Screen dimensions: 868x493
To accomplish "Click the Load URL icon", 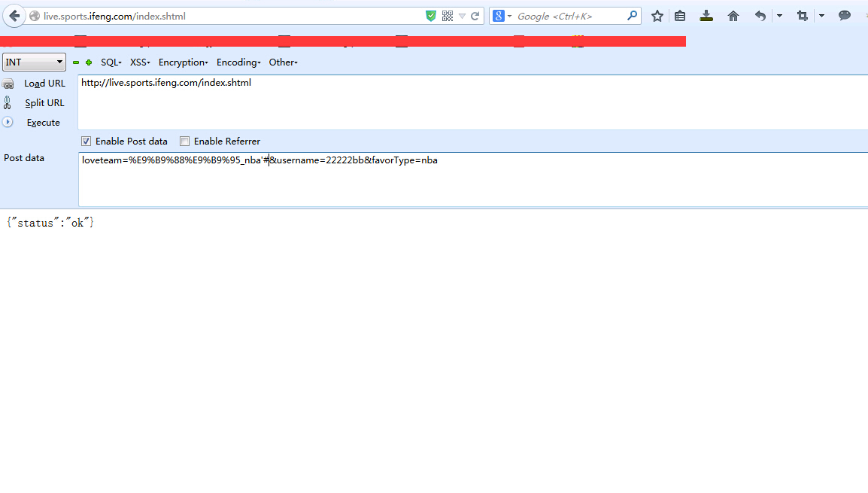I will click(8, 84).
